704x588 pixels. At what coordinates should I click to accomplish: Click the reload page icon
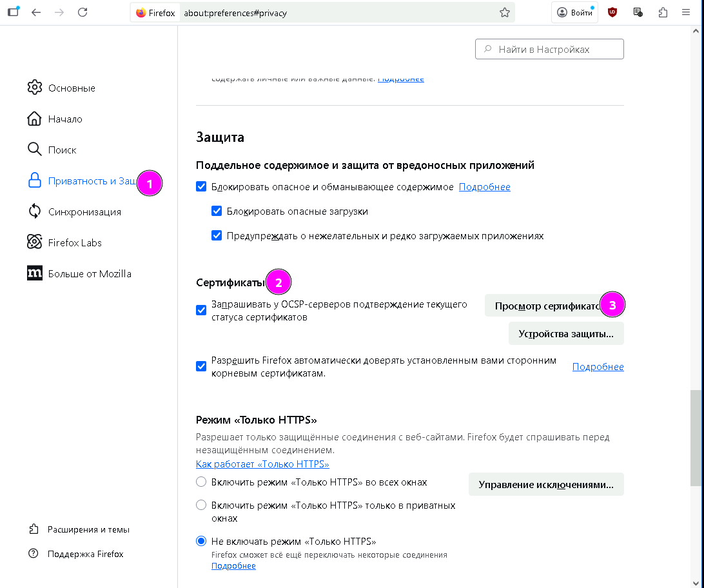click(83, 12)
